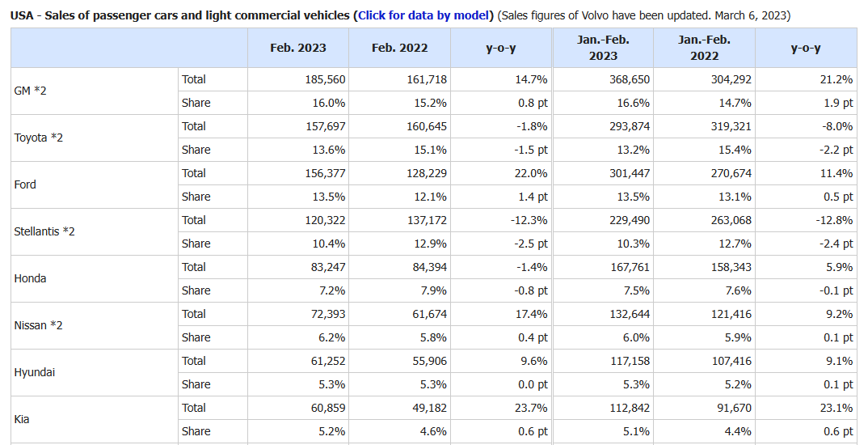Click the Hyundai row label
The image size is (868, 445).
coord(35,372)
